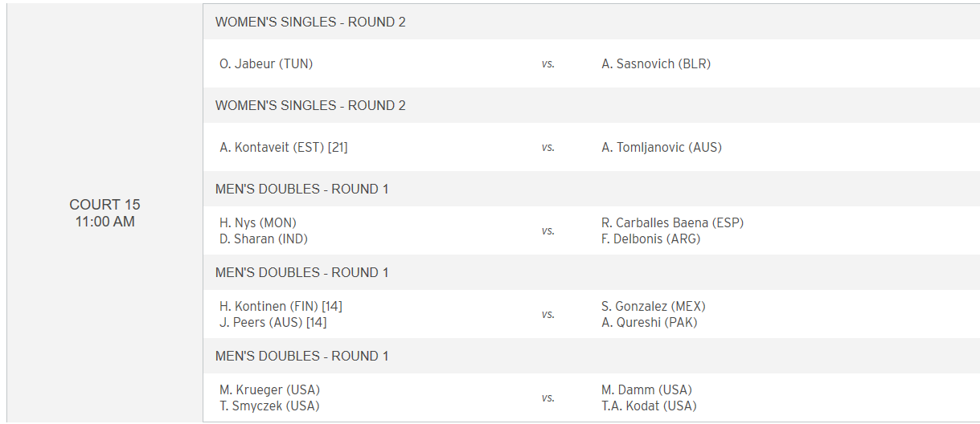Click A. Tomljanovic (AUS)
The height and width of the screenshot is (424, 980).
coord(662,147)
